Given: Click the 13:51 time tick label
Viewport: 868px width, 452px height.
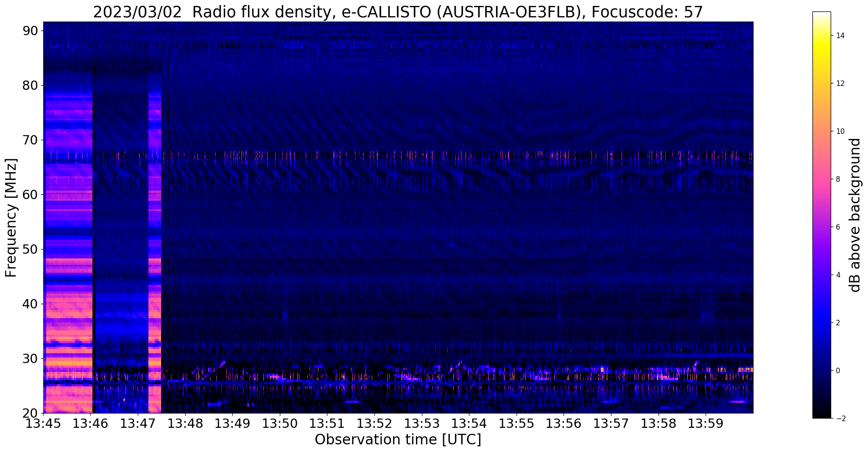Looking at the screenshot, I should [327, 423].
